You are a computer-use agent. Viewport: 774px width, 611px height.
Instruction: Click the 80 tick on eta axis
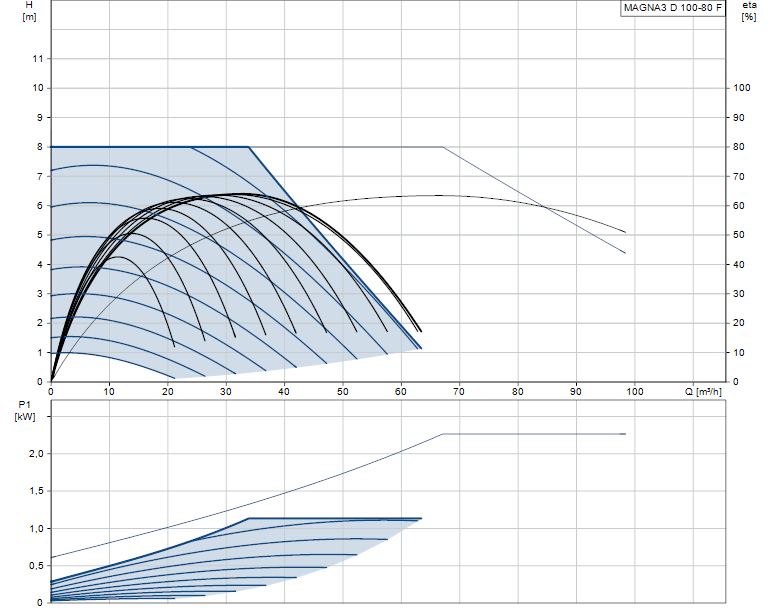pos(739,147)
